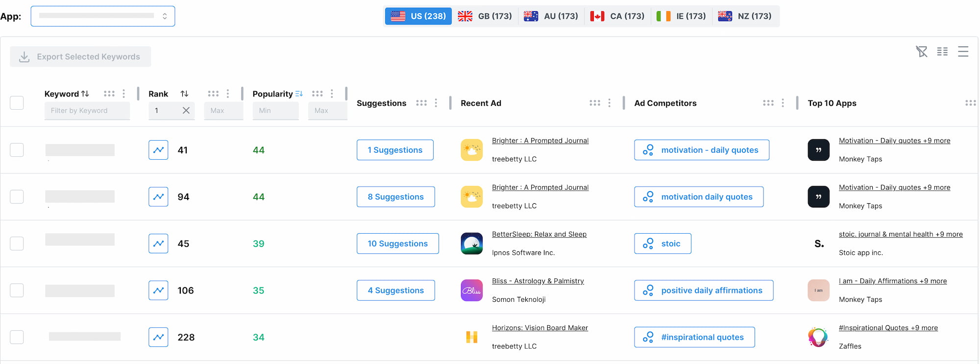Tick checkbox for row with rank 45
Viewport: 980px width, 364px height.
click(17, 243)
